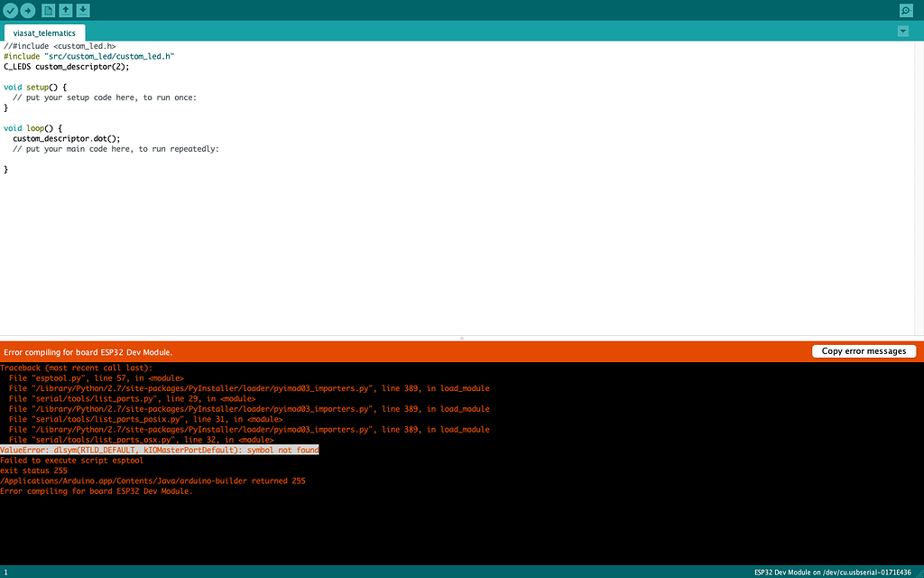Open a new sketch with the New icon

[x=47, y=10]
